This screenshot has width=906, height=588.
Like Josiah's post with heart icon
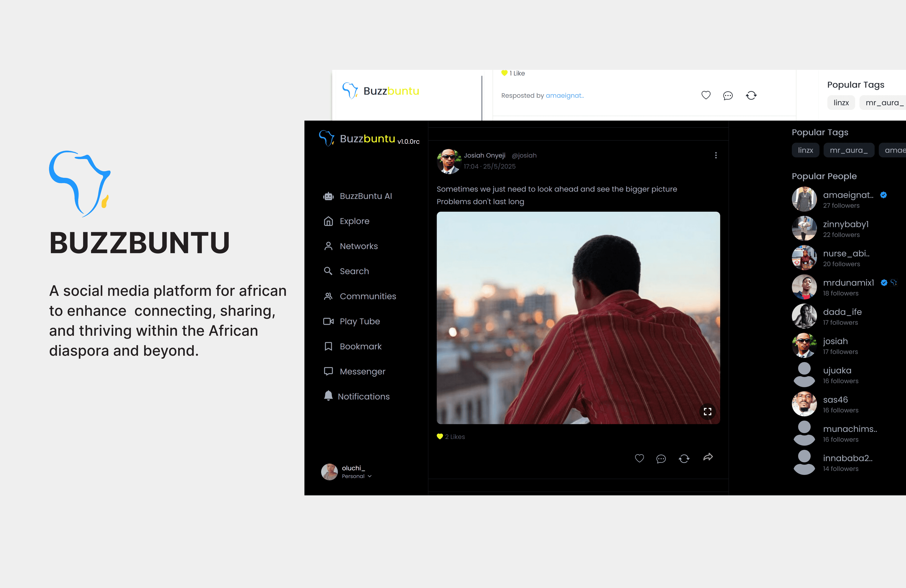639,458
